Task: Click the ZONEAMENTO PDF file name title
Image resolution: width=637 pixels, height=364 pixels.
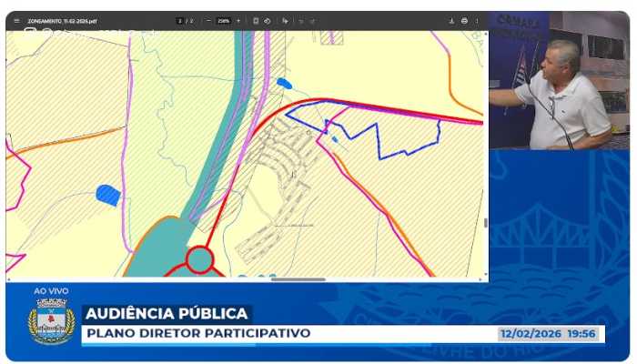Action: pos(63,21)
